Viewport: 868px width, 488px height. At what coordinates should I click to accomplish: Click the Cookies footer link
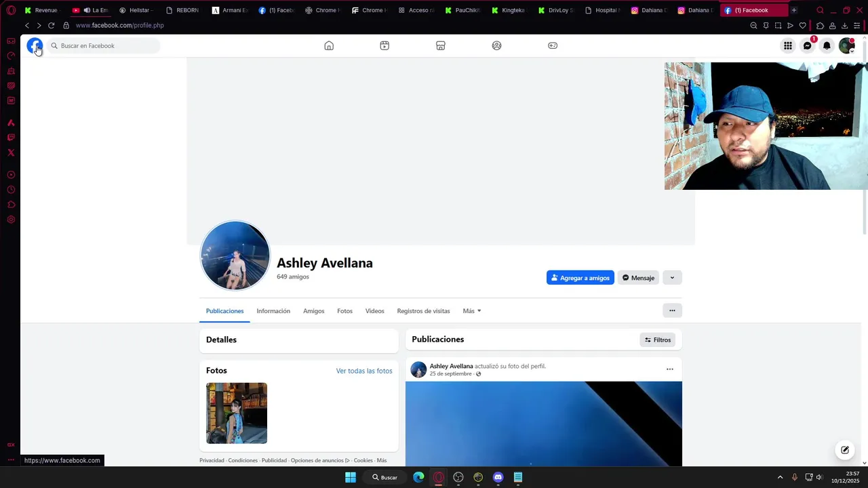(x=363, y=460)
